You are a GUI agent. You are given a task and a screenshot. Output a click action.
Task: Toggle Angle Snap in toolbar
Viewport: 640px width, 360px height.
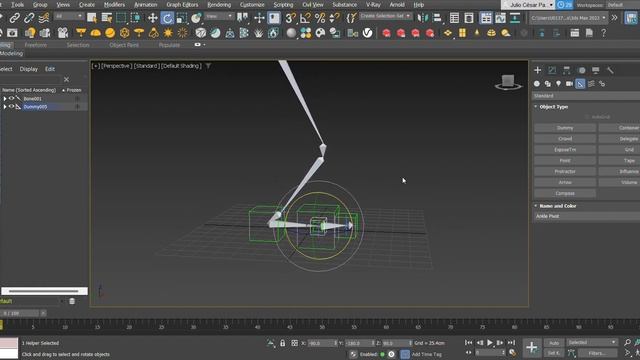point(305,18)
